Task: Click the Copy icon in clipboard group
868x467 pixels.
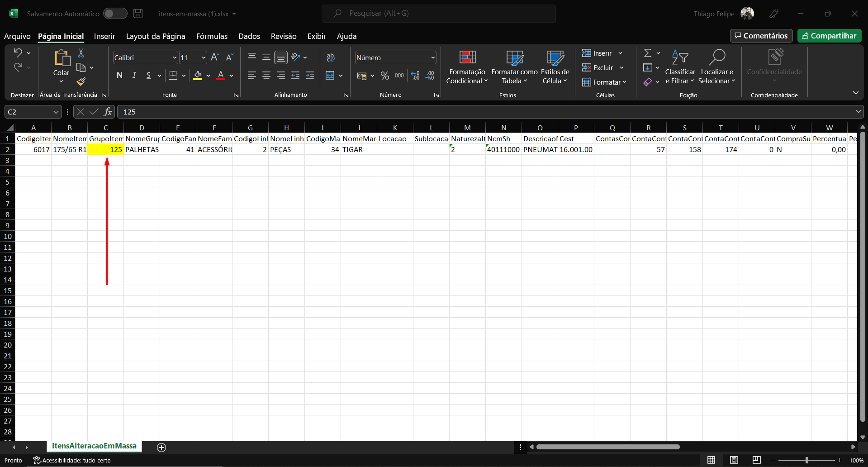Action: pyautogui.click(x=81, y=67)
